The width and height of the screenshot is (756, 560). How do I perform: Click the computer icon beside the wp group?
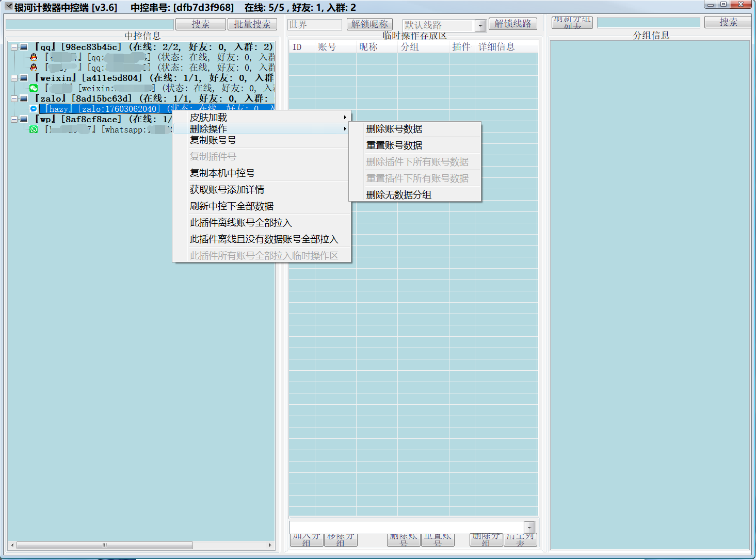pos(24,119)
